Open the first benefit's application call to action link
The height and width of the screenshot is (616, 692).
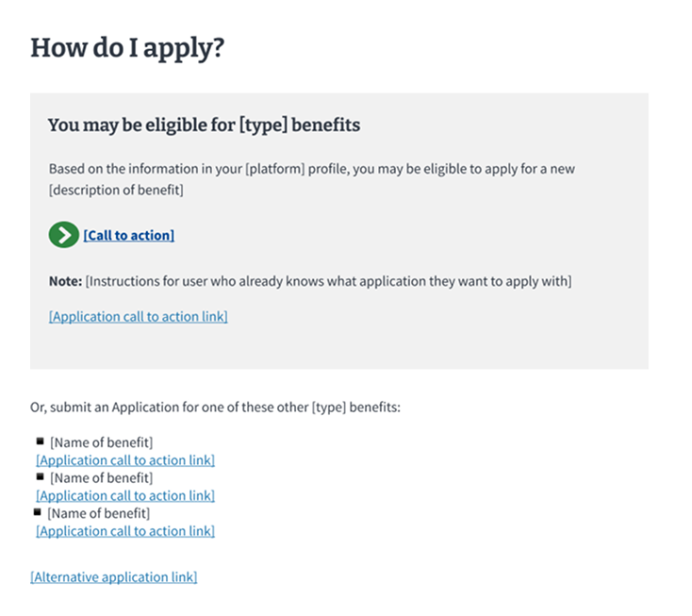pos(125,460)
